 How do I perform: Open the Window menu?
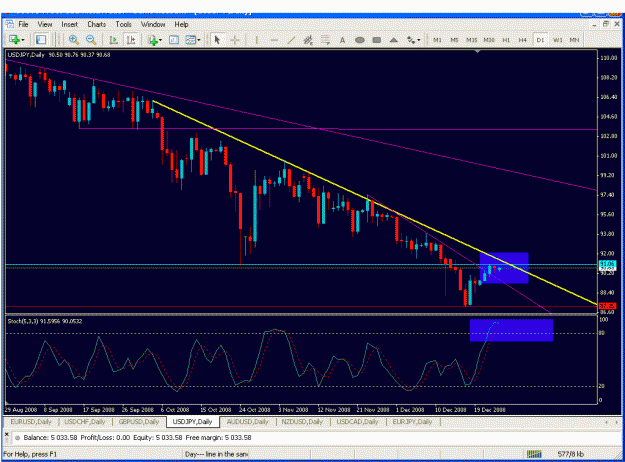coord(153,24)
